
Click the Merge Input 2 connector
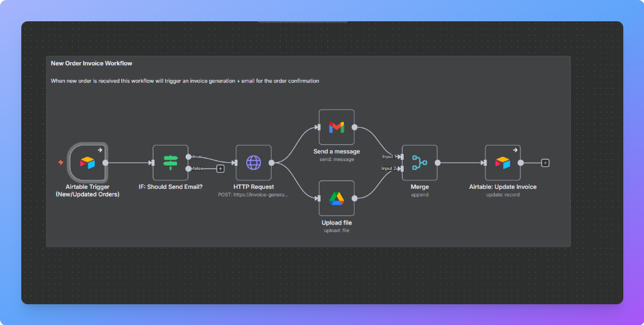402,169
